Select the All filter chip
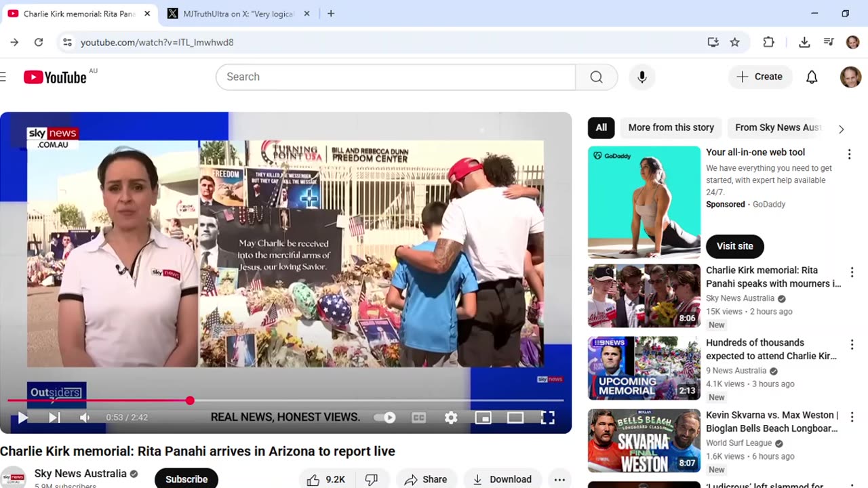Image resolution: width=868 pixels, height=488 pixels. [x=601, y=127]
